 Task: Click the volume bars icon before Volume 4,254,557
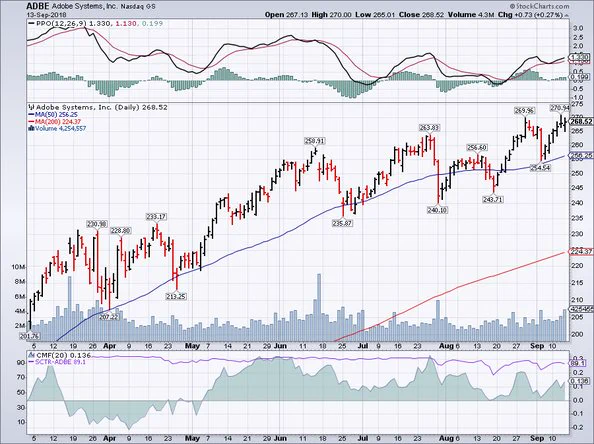click(31, 128)
